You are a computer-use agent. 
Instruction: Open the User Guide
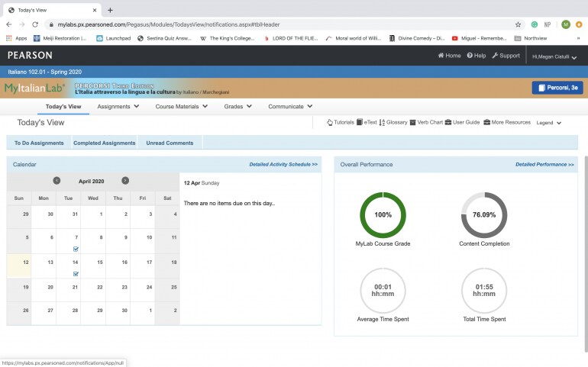pos(463,122)
